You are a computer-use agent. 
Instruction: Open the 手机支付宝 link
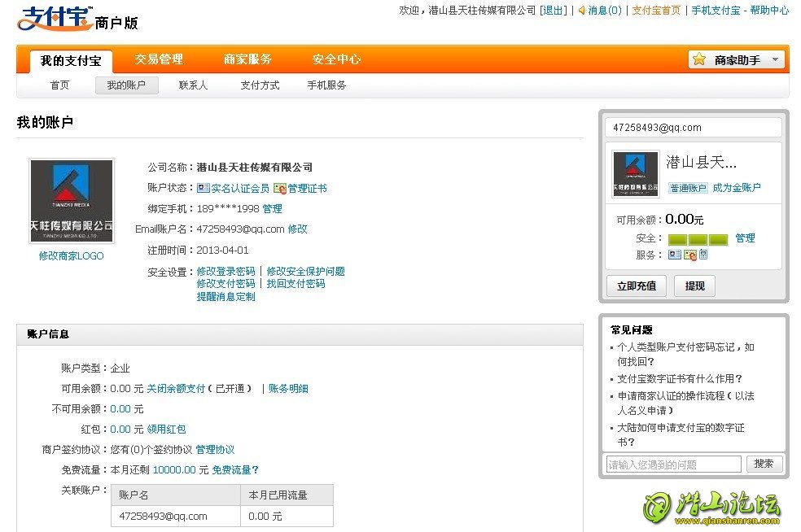[716, 11]
